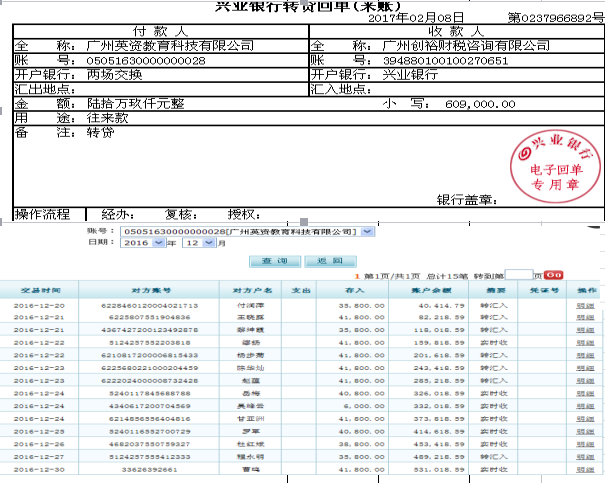Select account number 5124257552203818 cell
This screenshot has width=605, height=483.
point(150,343)
